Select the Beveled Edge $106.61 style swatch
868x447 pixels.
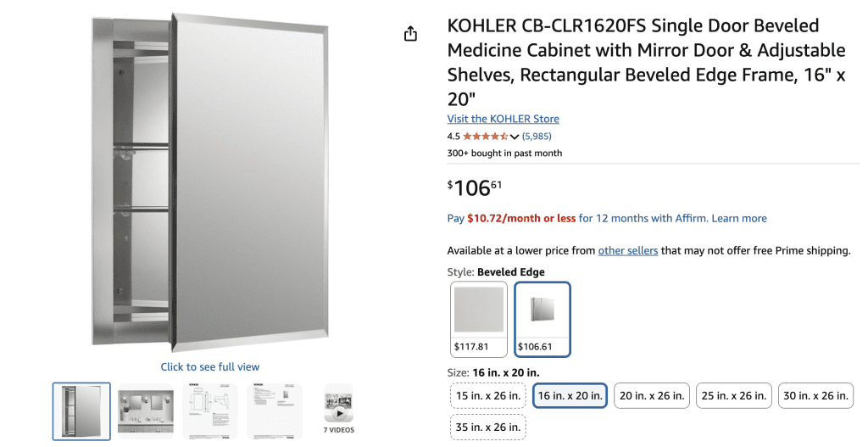542,319
